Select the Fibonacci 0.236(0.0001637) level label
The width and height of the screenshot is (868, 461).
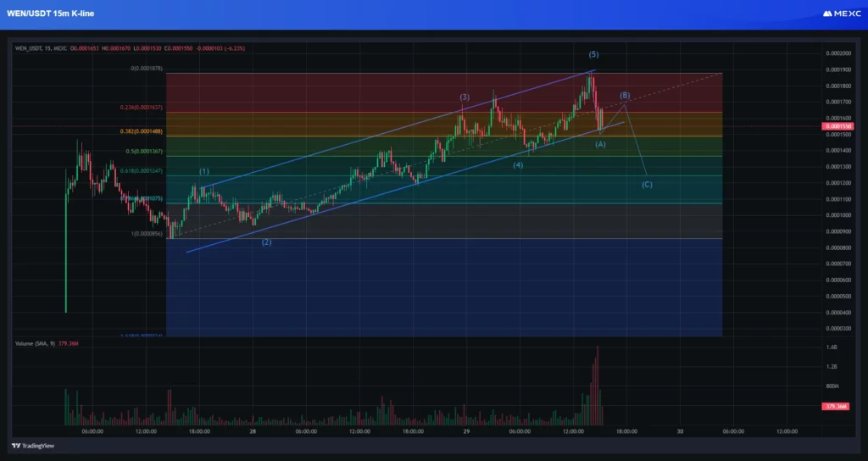(x=142, y=108)
